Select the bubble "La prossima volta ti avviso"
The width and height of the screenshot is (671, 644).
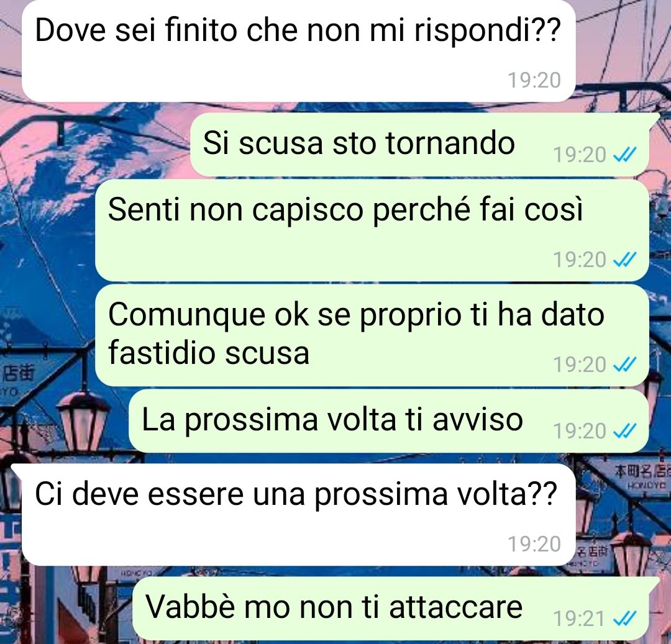tap(388, 421)
